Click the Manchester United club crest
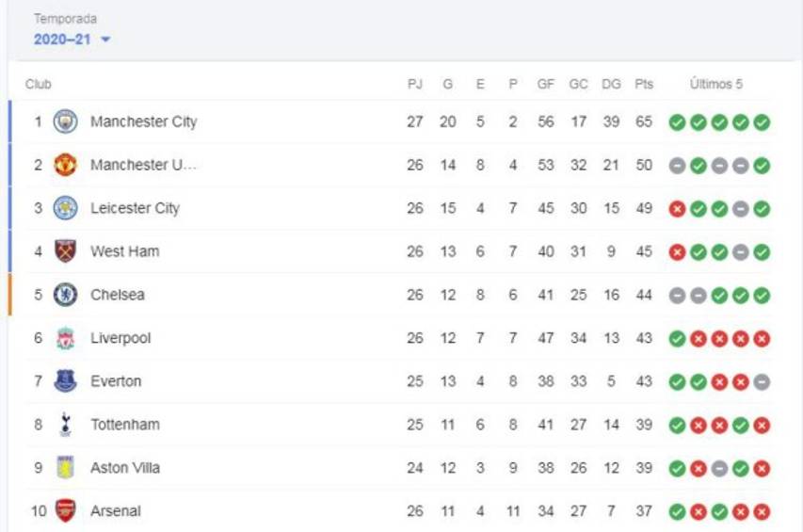Viewport: 803px width, 532px height. point(65,165)
